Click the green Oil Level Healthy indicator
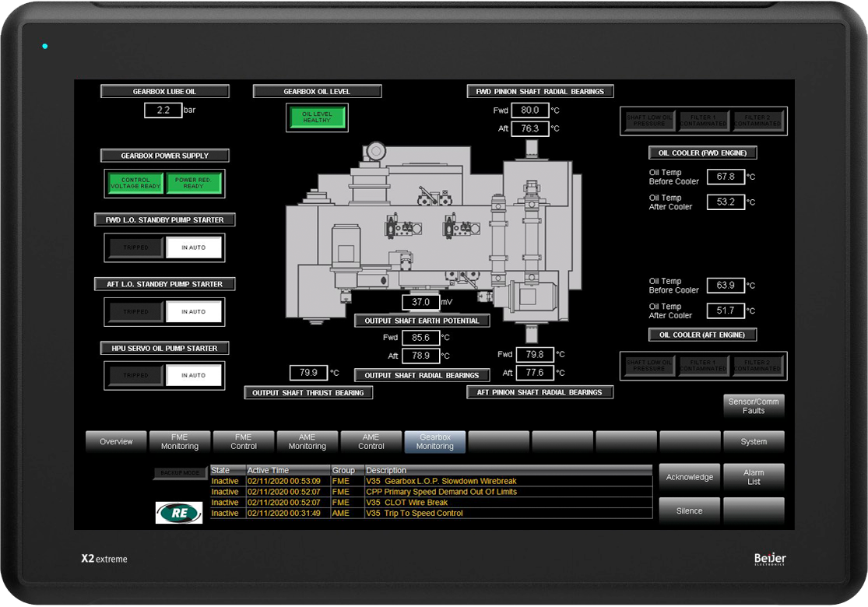Image resolution: width=868 pixels, height=607 pixels. (317, 118)
